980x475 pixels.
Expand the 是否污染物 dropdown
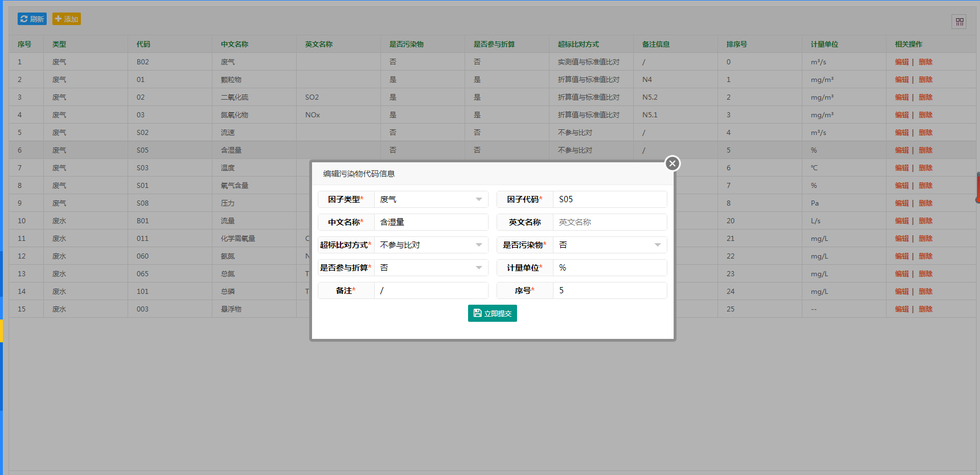pyautogui.click(x=609, y=245)
